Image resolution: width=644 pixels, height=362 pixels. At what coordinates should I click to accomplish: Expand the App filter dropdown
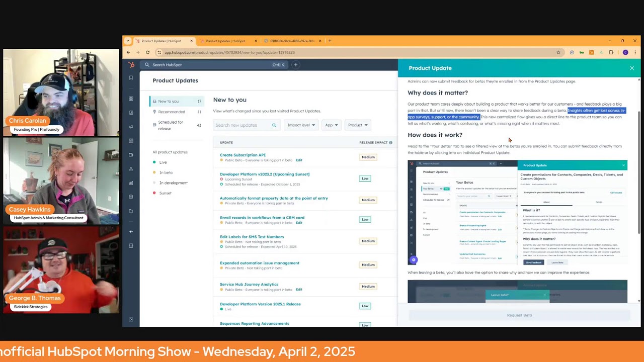[x=331, y=125]
